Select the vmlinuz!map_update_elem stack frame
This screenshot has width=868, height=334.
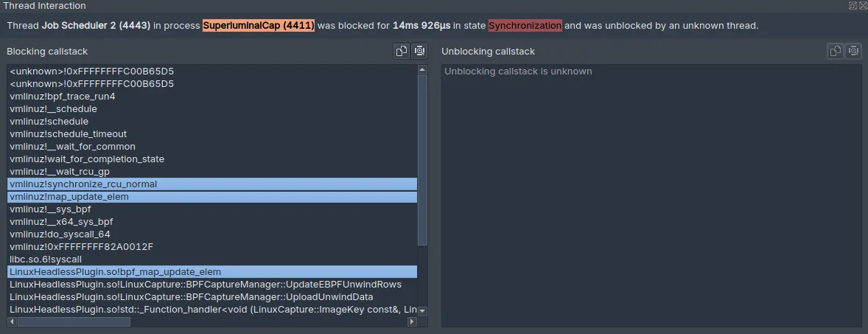(x=69, y=197)
